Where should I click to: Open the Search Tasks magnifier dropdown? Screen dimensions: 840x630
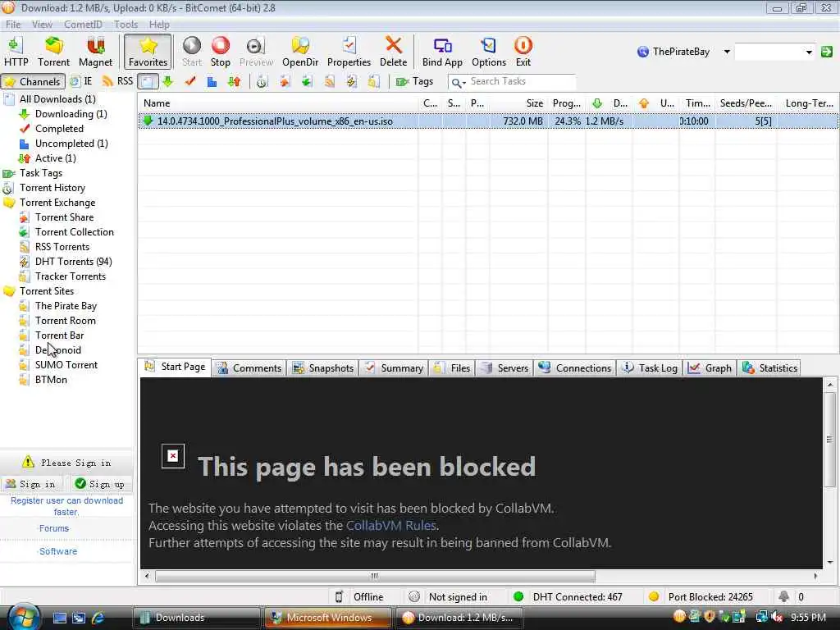[x=458, y=82]
